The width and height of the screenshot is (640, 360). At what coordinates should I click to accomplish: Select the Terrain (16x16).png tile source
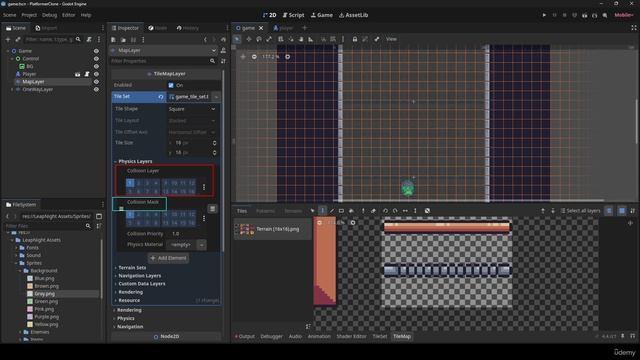coord(272,229)
